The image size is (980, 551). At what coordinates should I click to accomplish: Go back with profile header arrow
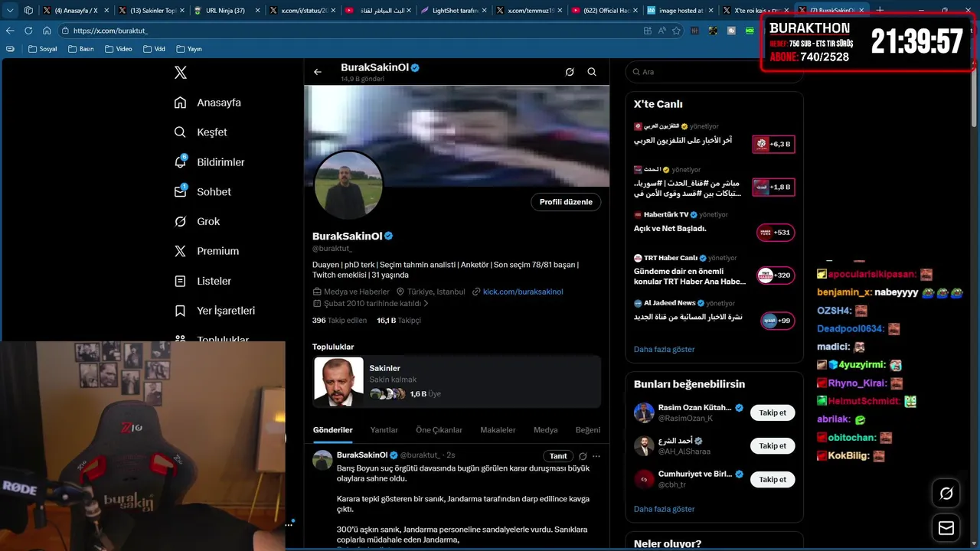pos(318,72)
